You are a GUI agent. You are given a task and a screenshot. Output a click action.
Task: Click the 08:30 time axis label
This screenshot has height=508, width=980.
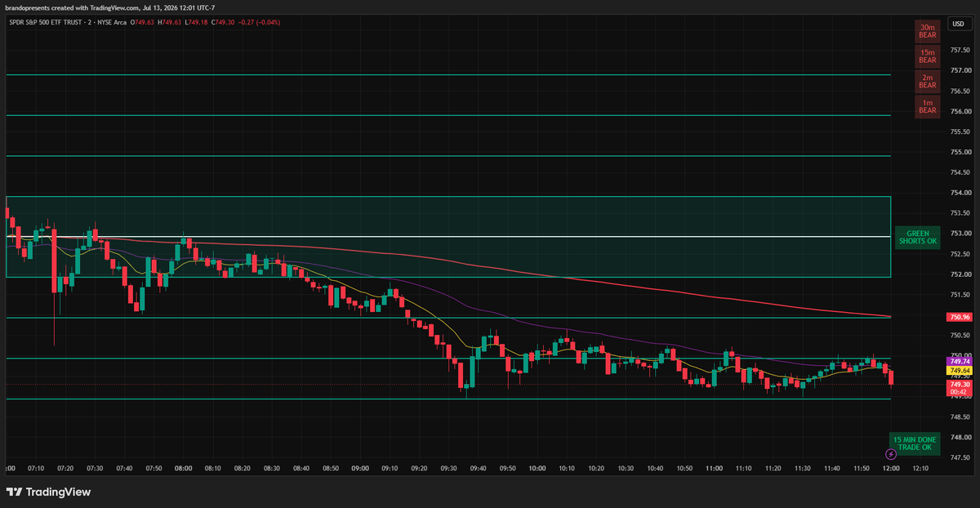tap(272, 469)
